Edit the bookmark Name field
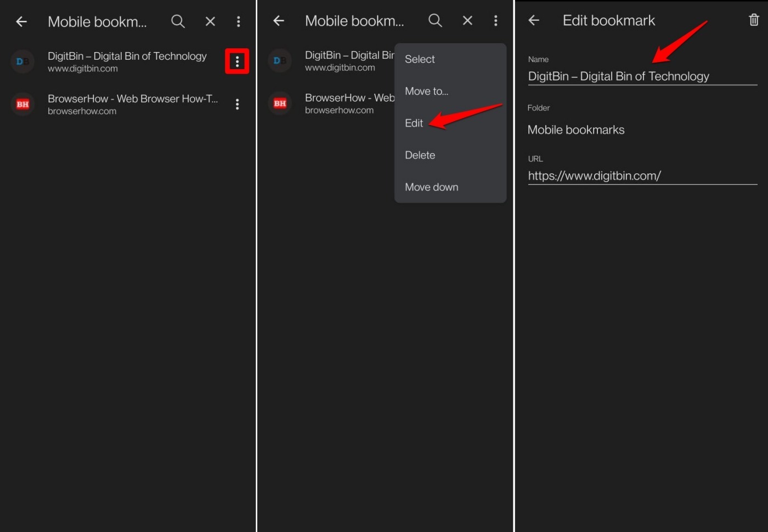The image size is (768, 532). click(x=642, y=76)
